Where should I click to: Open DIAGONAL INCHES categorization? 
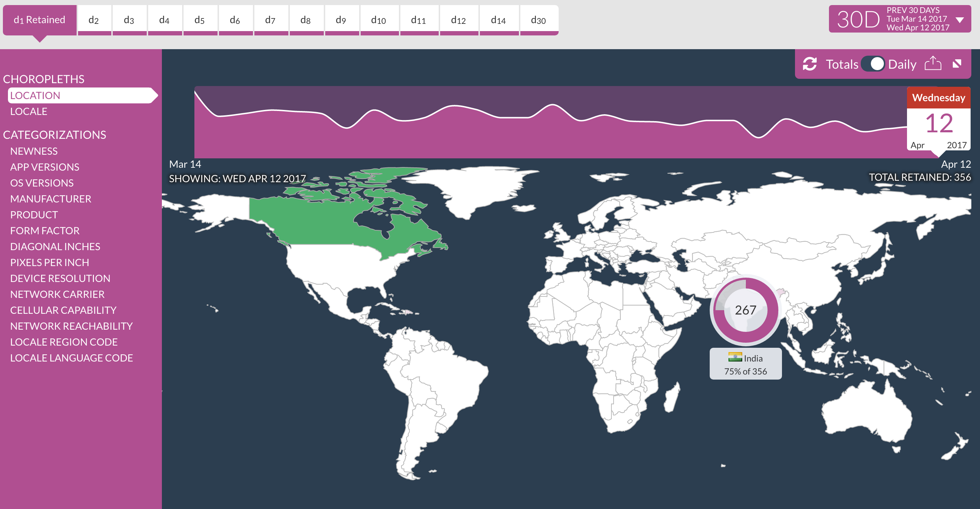point(55,247)
